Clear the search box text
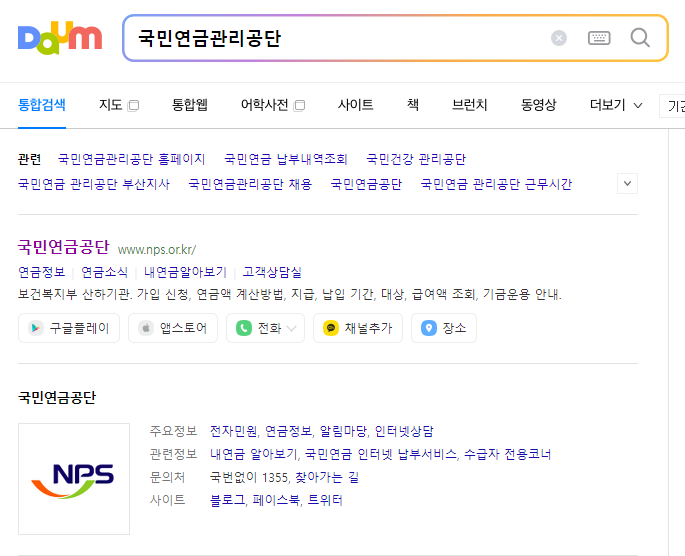The image size is (685, 556). tap(559, 38)
